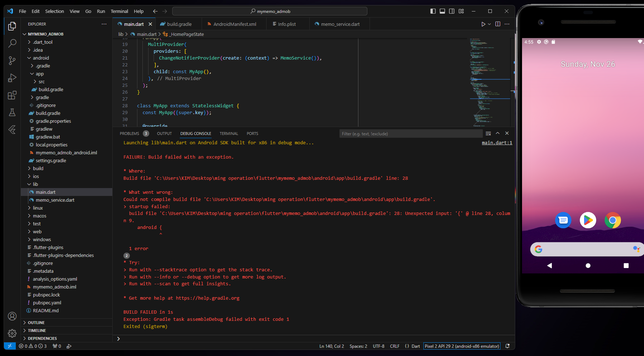The width and height of the screenshot is (644, 356).
Task: Toggle the Primary Side Bar layout
Action: (433, 11)
